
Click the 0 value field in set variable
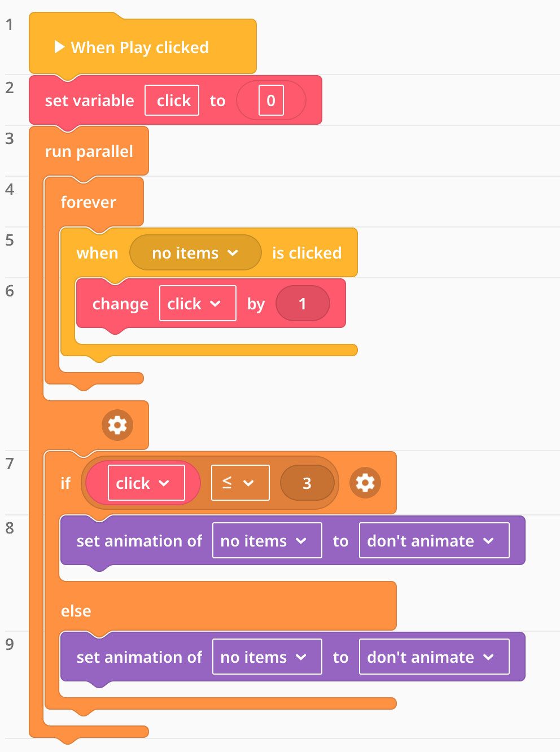tap(271, 100)
